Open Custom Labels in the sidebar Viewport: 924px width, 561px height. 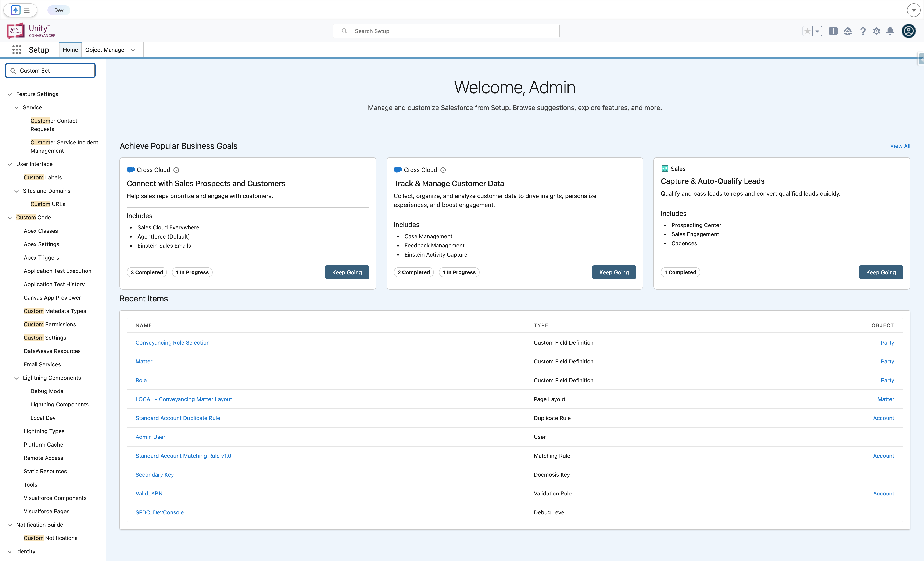click(x=42, y=177)
